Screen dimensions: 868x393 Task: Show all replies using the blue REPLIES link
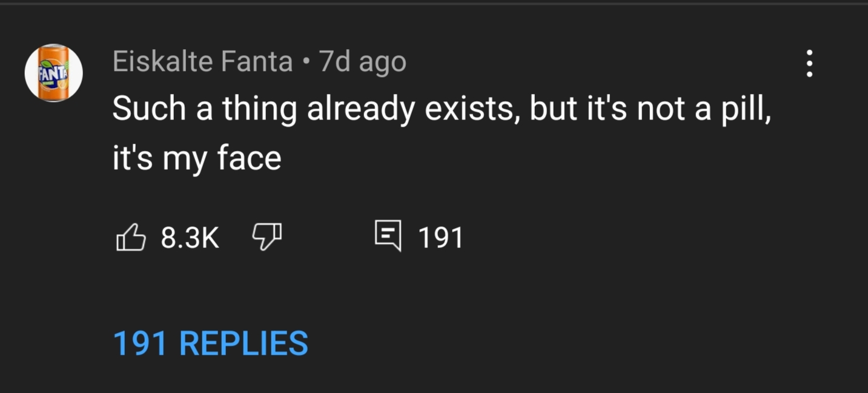click(x=211, y=343)
